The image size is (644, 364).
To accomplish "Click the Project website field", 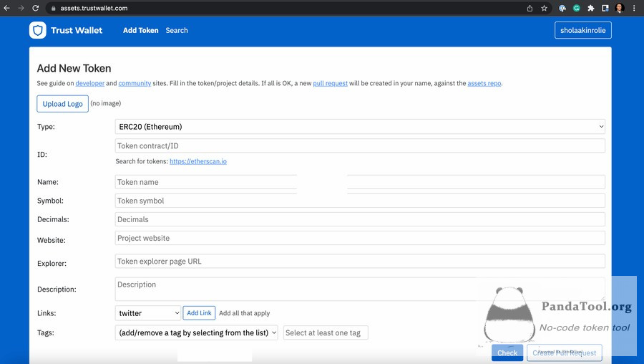I will click(360, 238).
